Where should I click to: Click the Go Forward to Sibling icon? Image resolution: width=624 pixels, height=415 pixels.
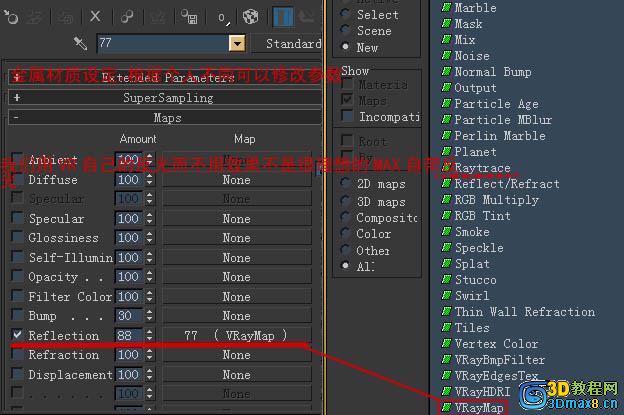pyautogui.click(x=306, y=16)
